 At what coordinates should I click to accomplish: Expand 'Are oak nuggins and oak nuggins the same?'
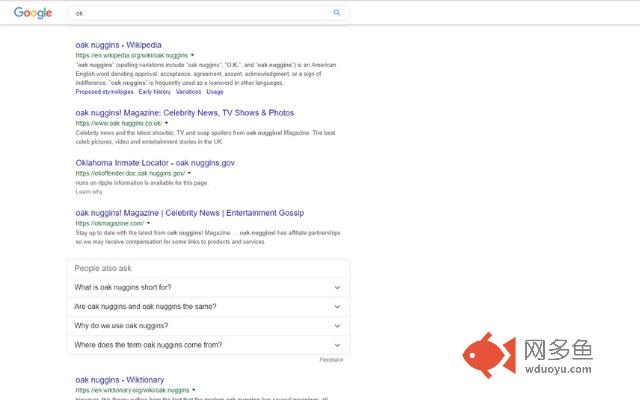(x=208, y=307)
